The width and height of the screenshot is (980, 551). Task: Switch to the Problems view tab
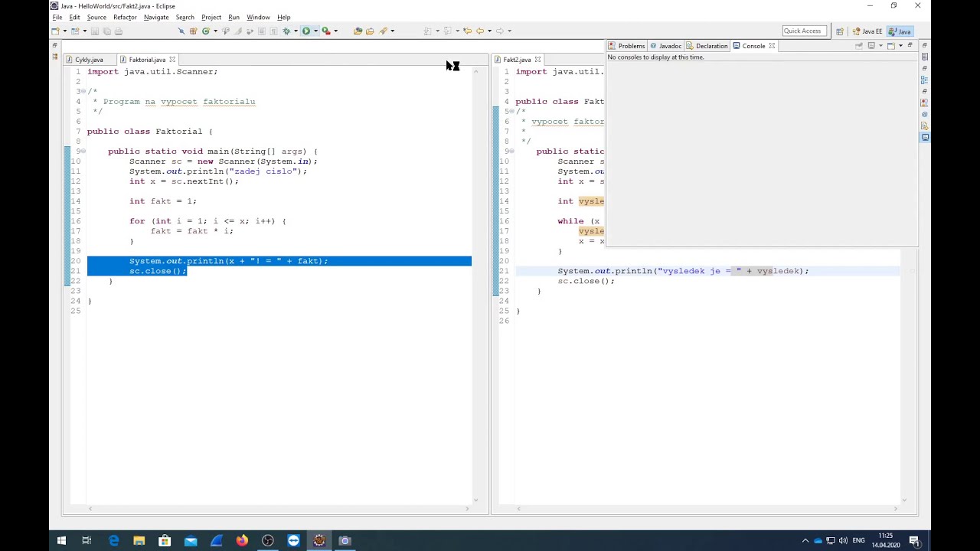point(626,46)
